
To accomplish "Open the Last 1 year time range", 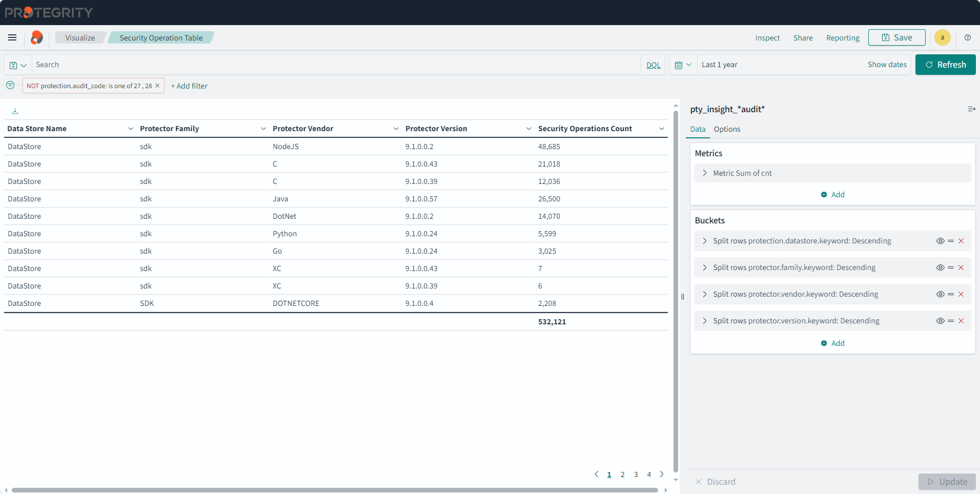I will pos(719,65).
